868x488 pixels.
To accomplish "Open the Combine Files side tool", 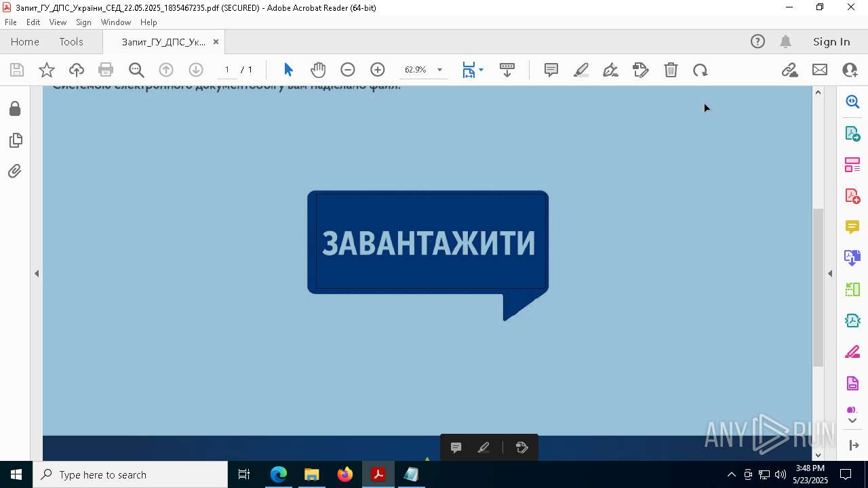I will 852,258.
